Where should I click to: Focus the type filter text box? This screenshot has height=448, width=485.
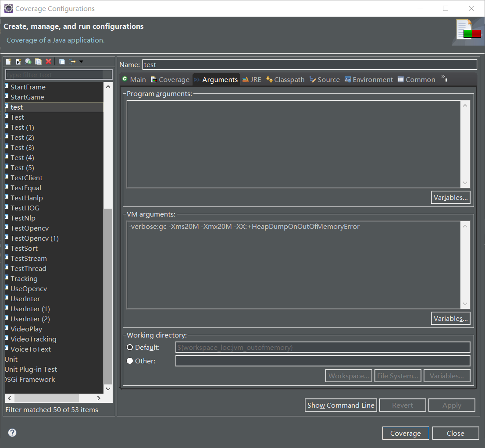point(59,75)
